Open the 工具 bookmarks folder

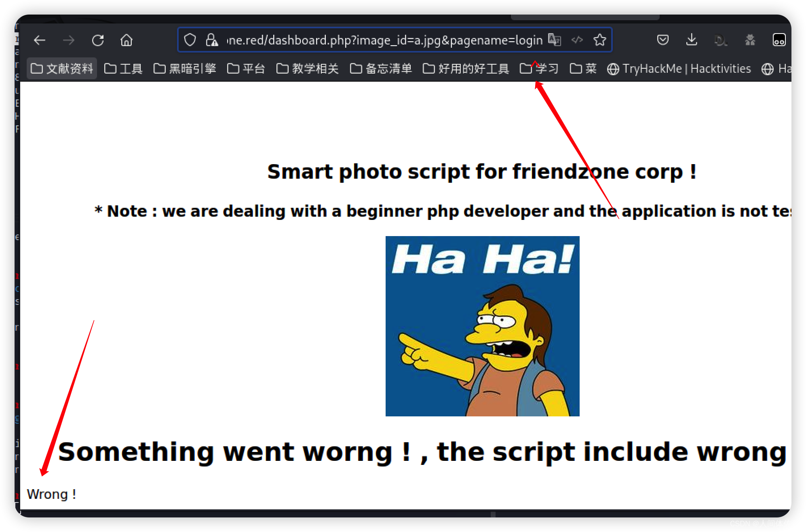[123, 69]
